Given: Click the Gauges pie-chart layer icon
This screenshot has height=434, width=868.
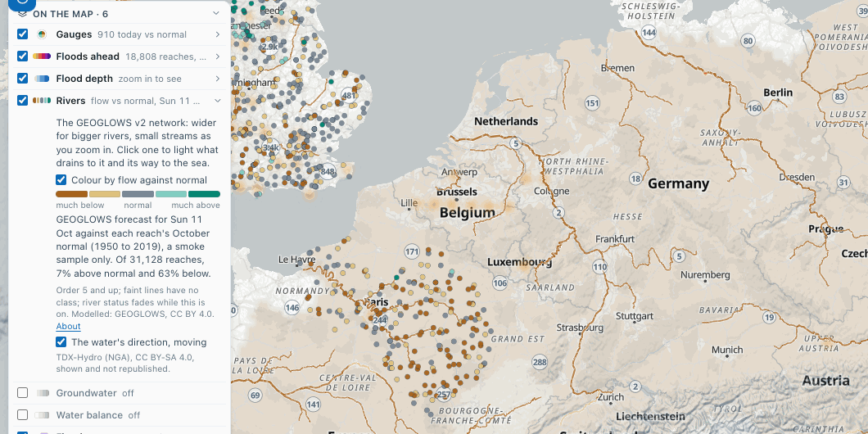Looking at the screenshot, I should pyautogui.click(x=42, y=34).
